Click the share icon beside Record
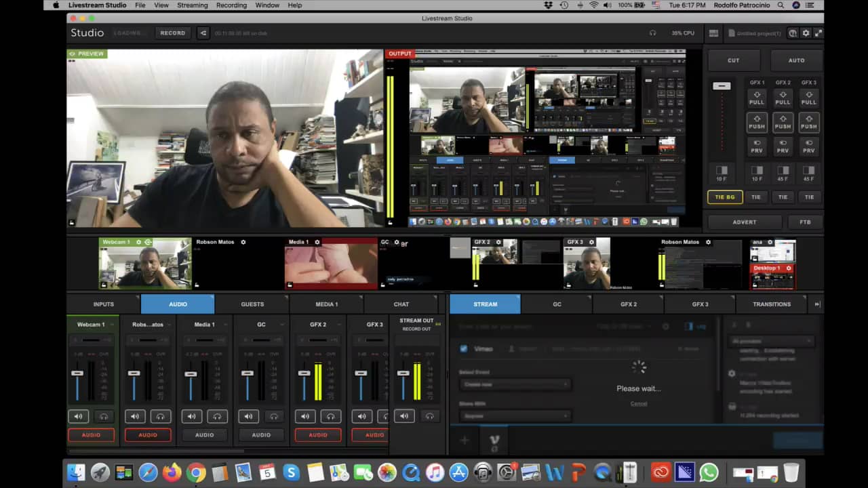868x488 pixels. tap(203, 33)
